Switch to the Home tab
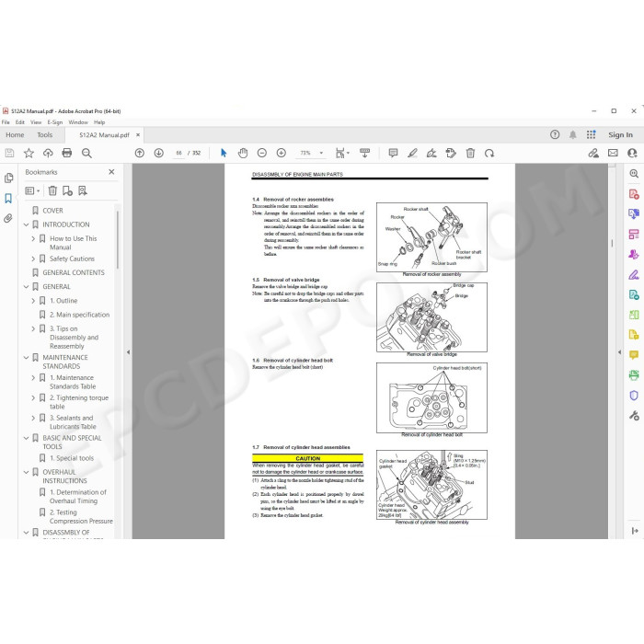Screen dimensions: 644x644 pyautogui.click(x=15, y=135)
